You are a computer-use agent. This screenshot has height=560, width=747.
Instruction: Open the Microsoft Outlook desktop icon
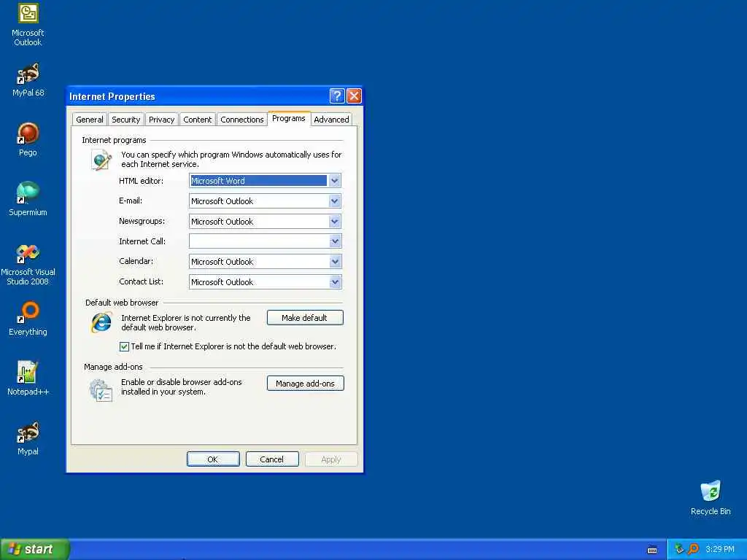click(28, 25)
